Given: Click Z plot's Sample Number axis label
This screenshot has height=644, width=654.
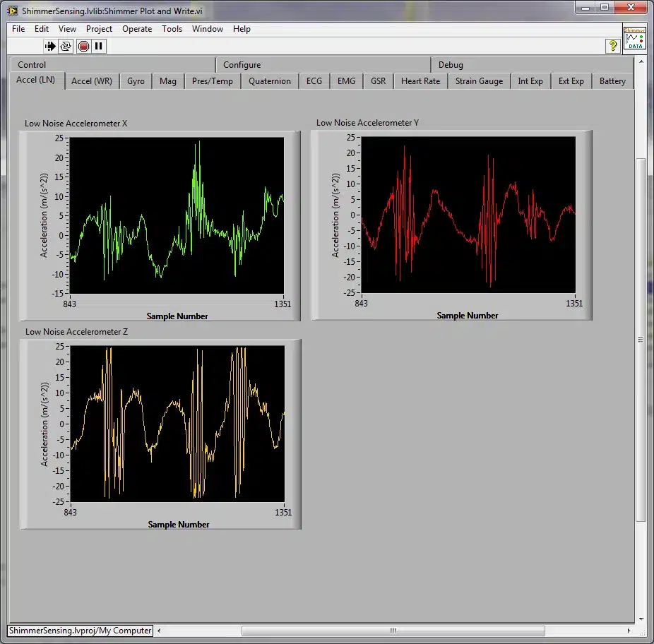Looking at the screenshot, I should pos(179,524).
